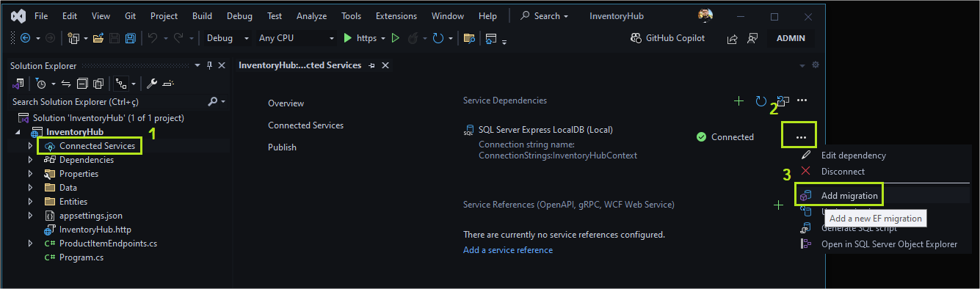Click the Add a service reference link

(x=508, y=250)
